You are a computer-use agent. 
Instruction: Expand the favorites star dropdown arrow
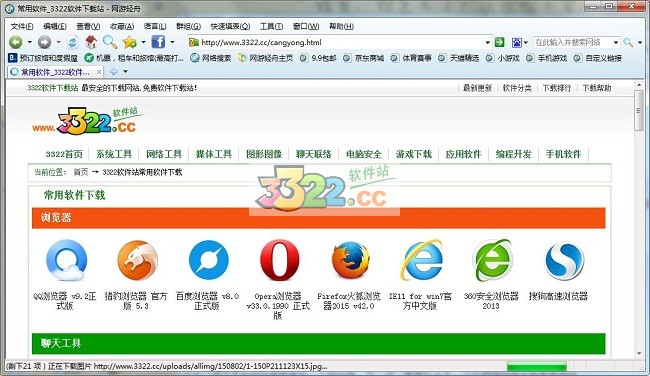click(143, 42)
